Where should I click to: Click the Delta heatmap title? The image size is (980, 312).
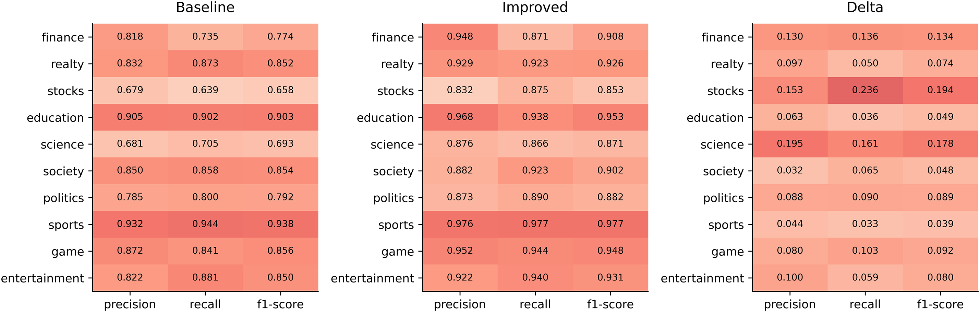tap(865, 8)
